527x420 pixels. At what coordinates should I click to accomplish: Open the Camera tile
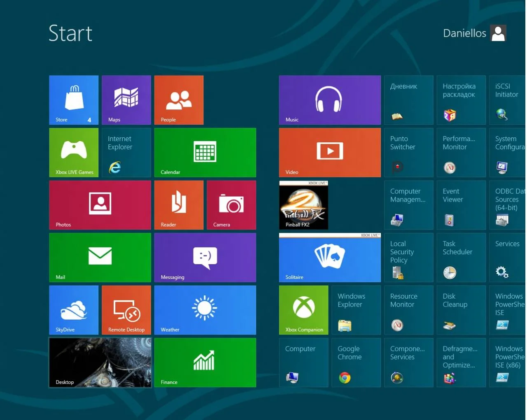pos(231,205)
